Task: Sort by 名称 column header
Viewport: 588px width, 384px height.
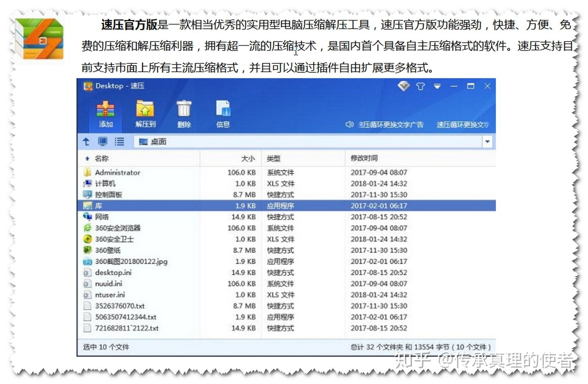Action: 102,159
